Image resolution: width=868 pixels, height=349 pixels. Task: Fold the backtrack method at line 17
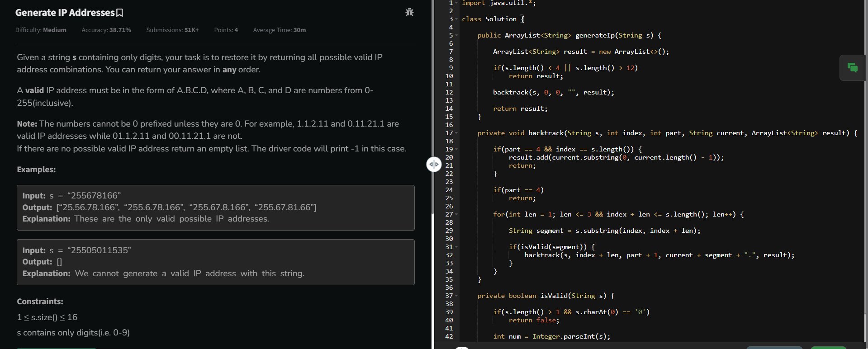[456, 133]
